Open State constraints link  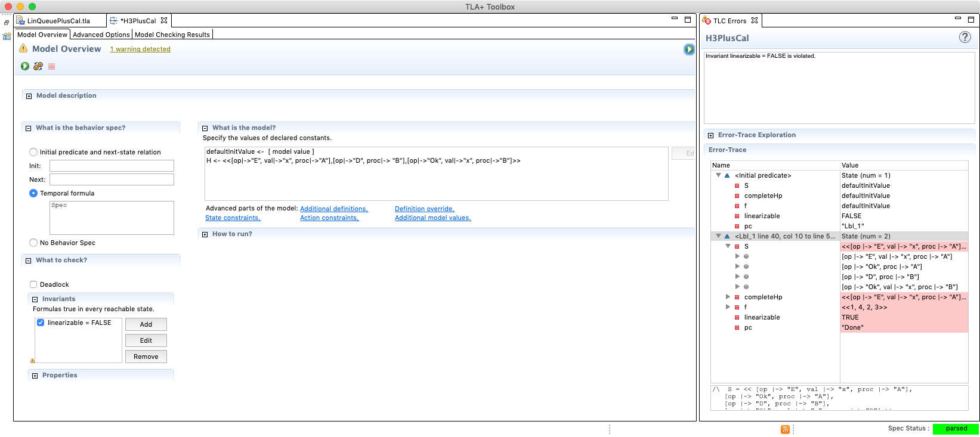[x=233, y=218]
